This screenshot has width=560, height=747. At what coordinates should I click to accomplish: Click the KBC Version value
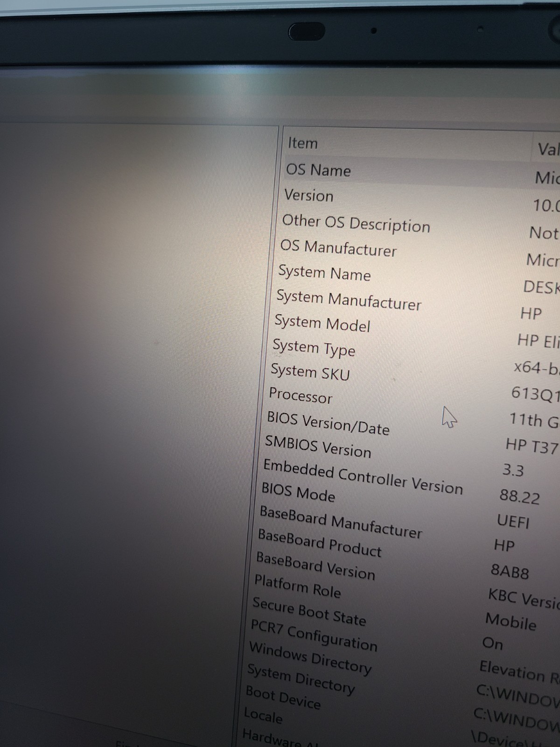(x=524, y=599)
